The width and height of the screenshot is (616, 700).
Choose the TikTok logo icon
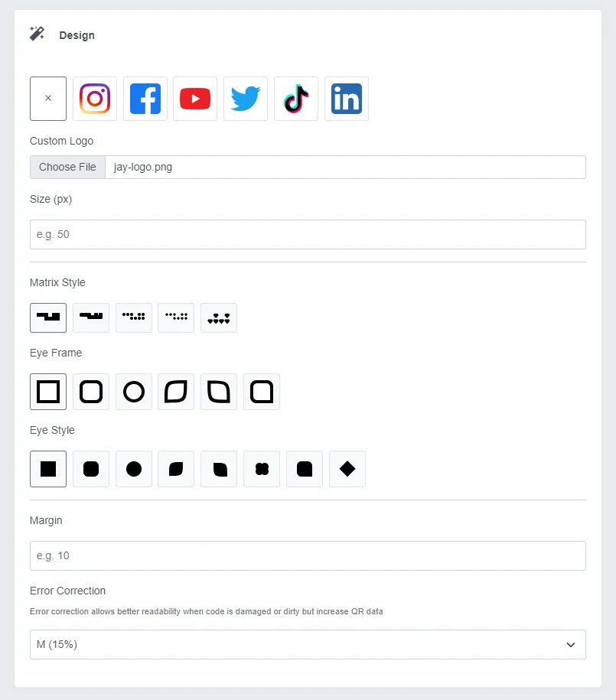tap(296, 99)
